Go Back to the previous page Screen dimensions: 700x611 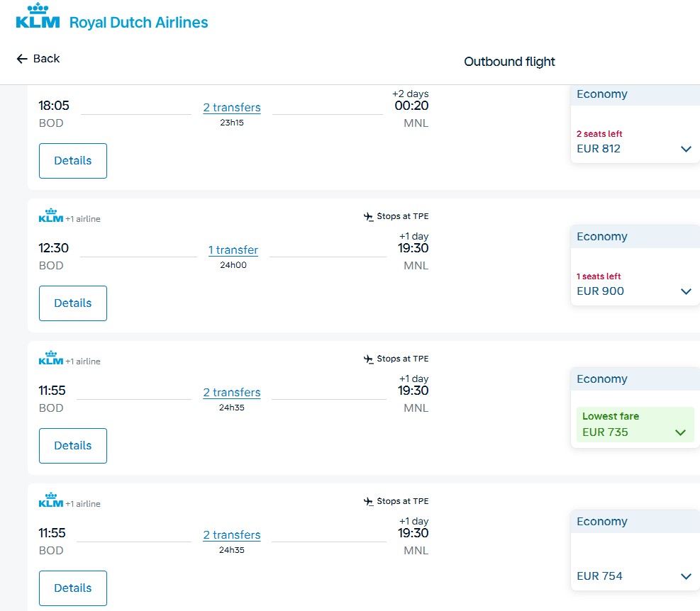[x=38, y=59]
